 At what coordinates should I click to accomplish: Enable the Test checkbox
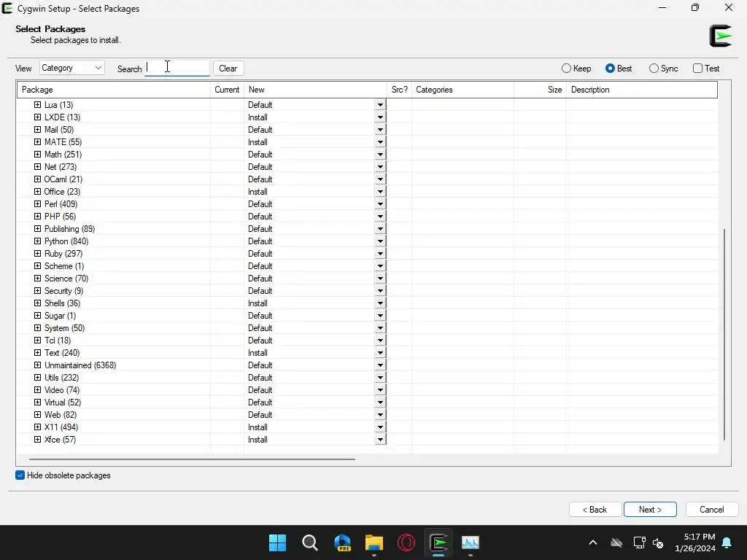[x=697, y=69]
